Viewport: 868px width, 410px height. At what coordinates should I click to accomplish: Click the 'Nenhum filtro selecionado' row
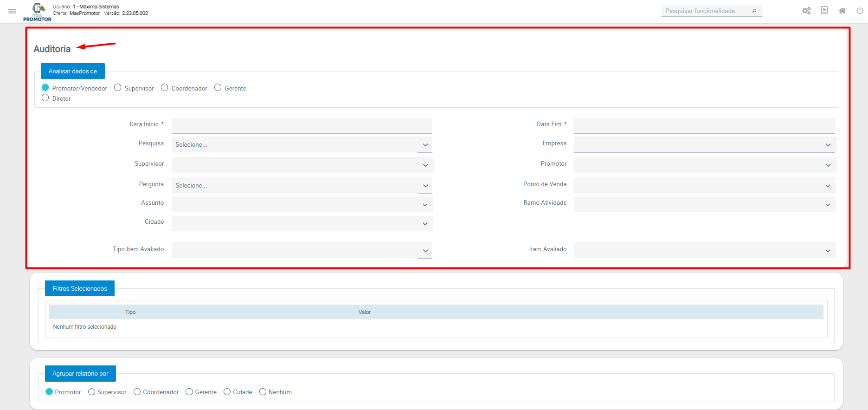(436, 327)
